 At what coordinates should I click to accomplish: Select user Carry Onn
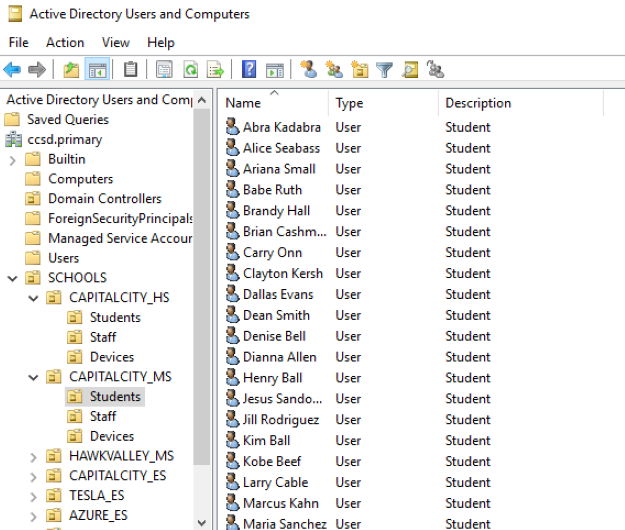[272, 252]
